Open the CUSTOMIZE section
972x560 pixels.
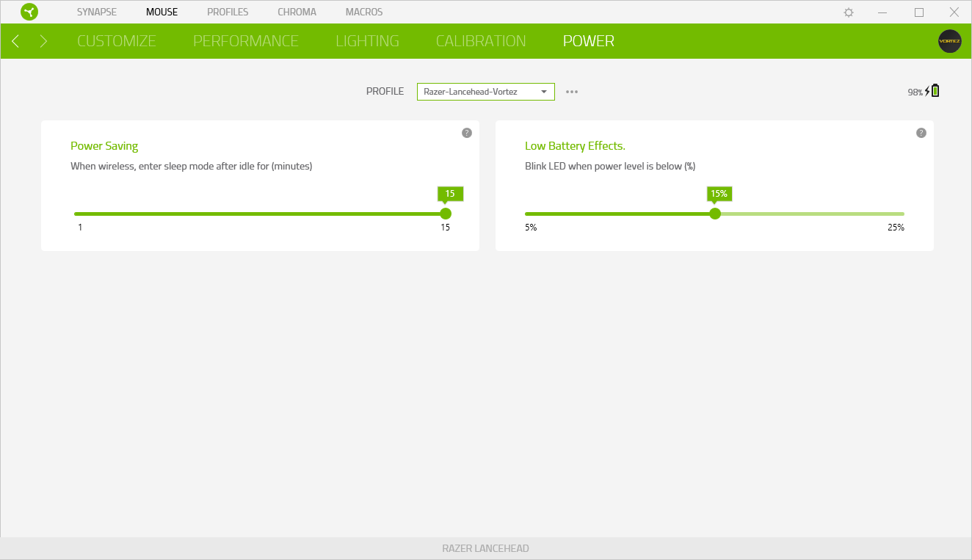tap(117, 41)
